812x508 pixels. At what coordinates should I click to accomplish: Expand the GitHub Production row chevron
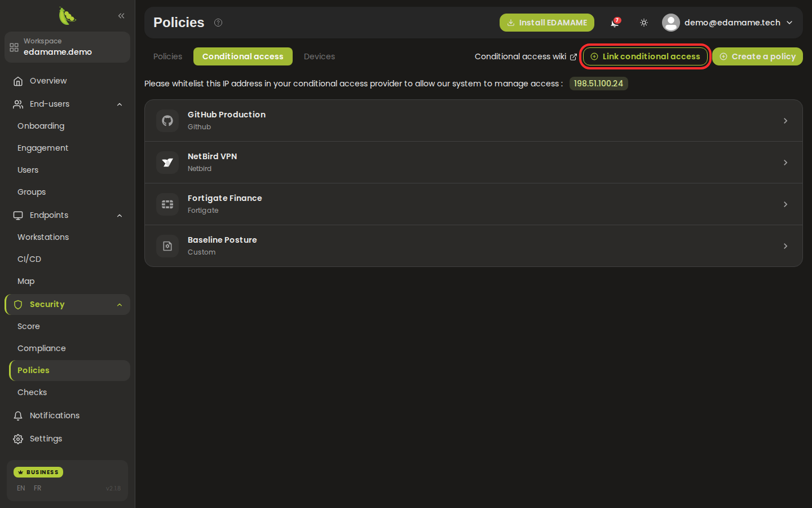pyautogui.click(x=785, y=121)
